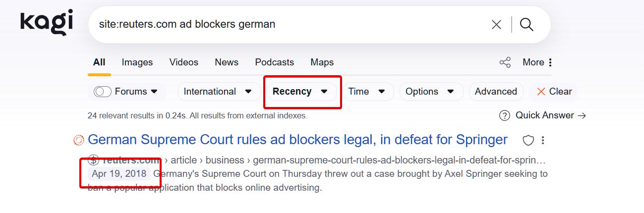The height and width of the screenshot is (213, 644).
Task: Open the German Supreme Court article link
Action: (x=297, y=140)
